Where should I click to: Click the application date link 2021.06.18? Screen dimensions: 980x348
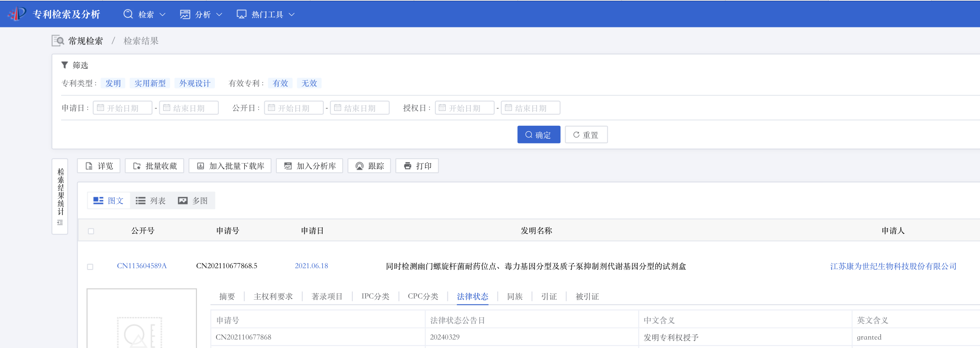click(311, 266)
